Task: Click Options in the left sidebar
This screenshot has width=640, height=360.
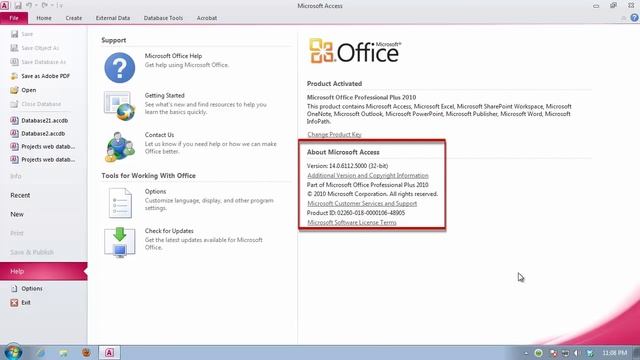Action: coord(32,289)
